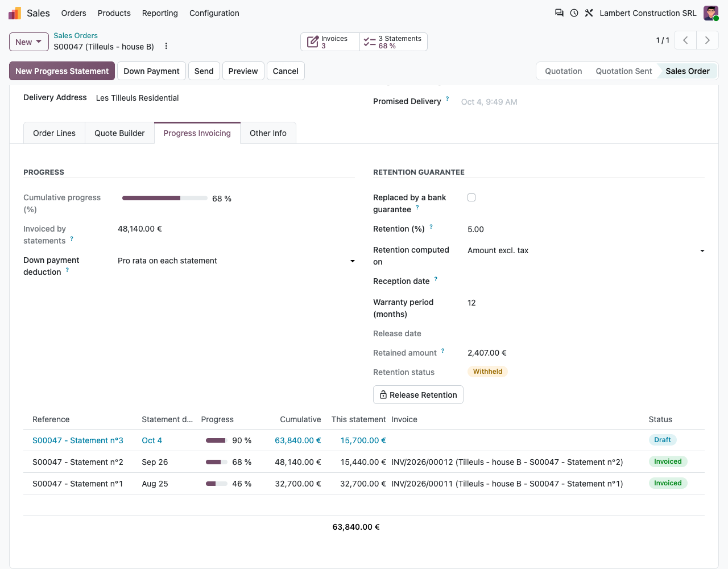The height and width of the screenshot is (569, 728).
Task: Open the Products menu
Action: click(114, 13)
